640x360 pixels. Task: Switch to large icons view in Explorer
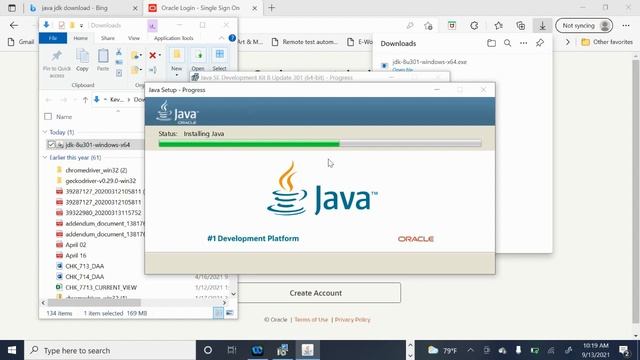click(229, 313)
